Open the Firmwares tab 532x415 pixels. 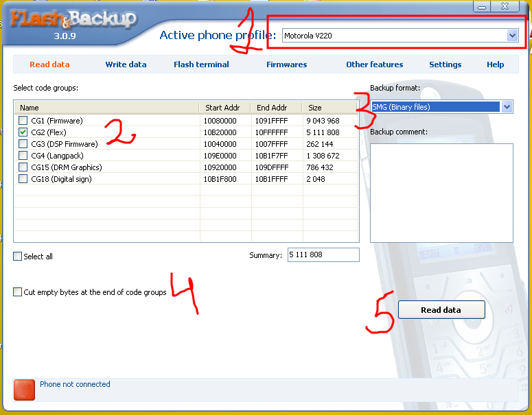(x=287, y=64)
